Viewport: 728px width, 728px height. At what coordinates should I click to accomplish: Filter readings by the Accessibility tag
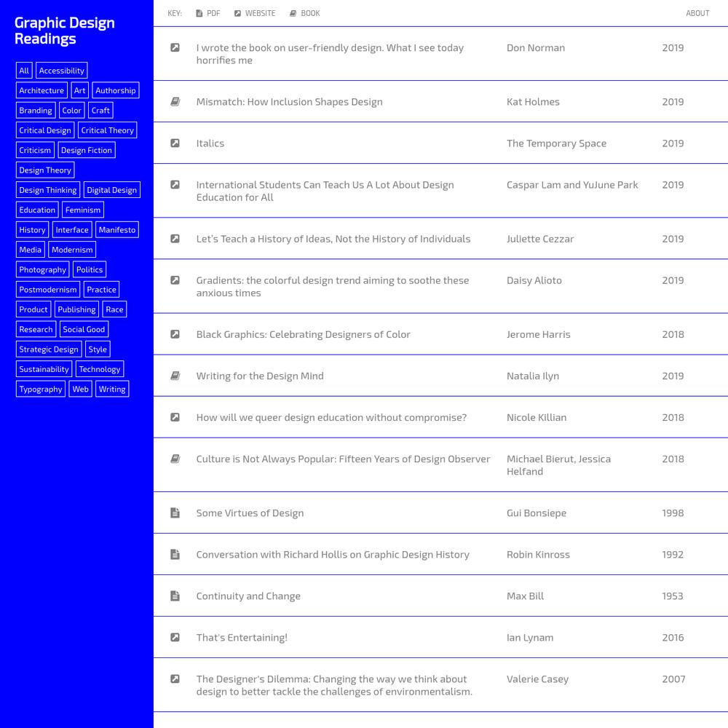(61, 71)
